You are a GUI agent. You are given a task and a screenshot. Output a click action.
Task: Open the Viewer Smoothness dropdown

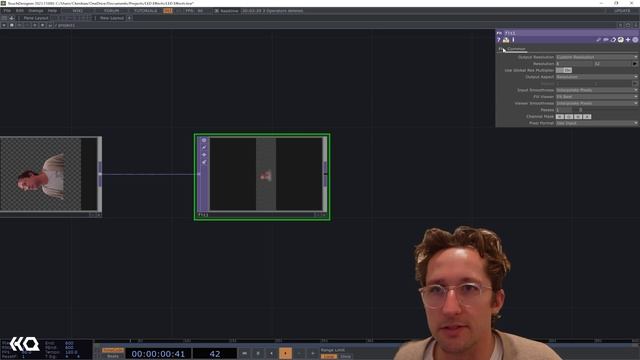(x=596, y=103)
